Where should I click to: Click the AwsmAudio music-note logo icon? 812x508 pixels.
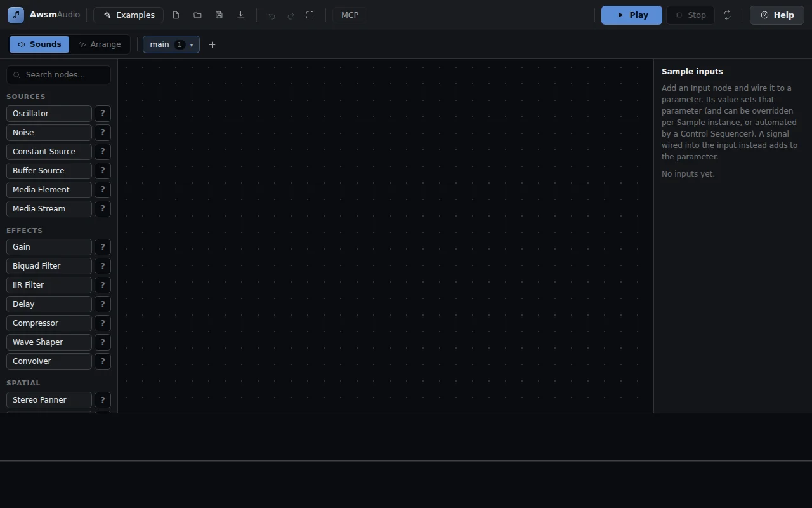[x=16, y=15]
